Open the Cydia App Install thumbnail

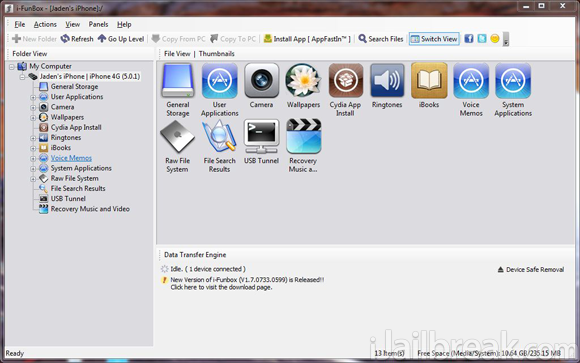pyautogui.click(x=345, y=81)
